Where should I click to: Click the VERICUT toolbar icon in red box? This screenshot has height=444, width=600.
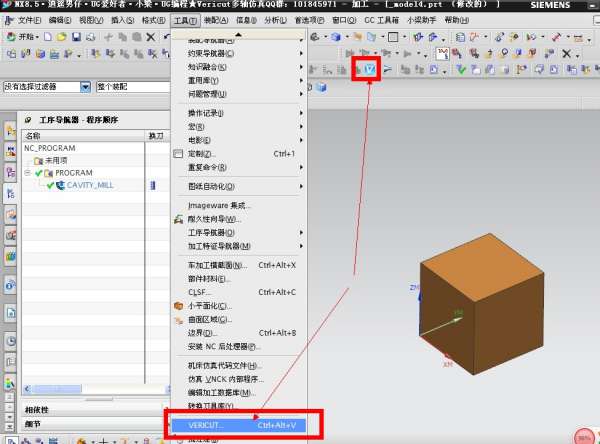point(368,69)
